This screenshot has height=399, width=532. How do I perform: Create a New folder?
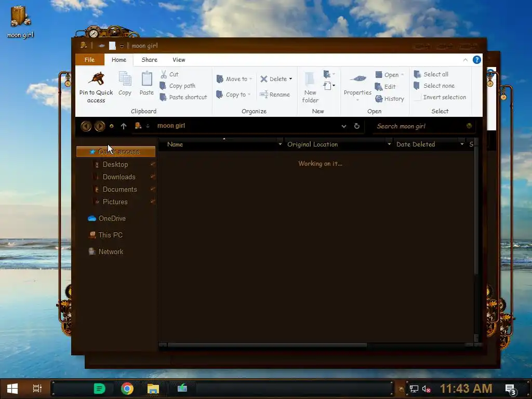pyautogui.click(x=310, y=87)
